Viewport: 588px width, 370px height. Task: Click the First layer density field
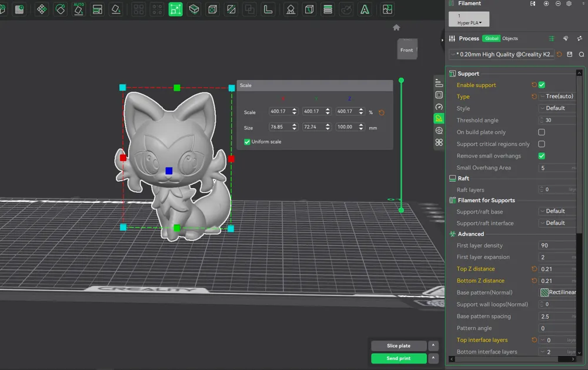[x=557, y=245]
